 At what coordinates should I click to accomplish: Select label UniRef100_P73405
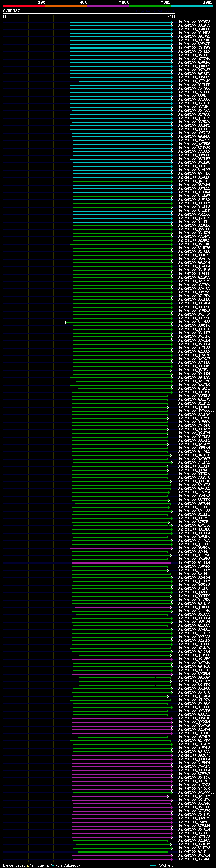pos(194,237)
